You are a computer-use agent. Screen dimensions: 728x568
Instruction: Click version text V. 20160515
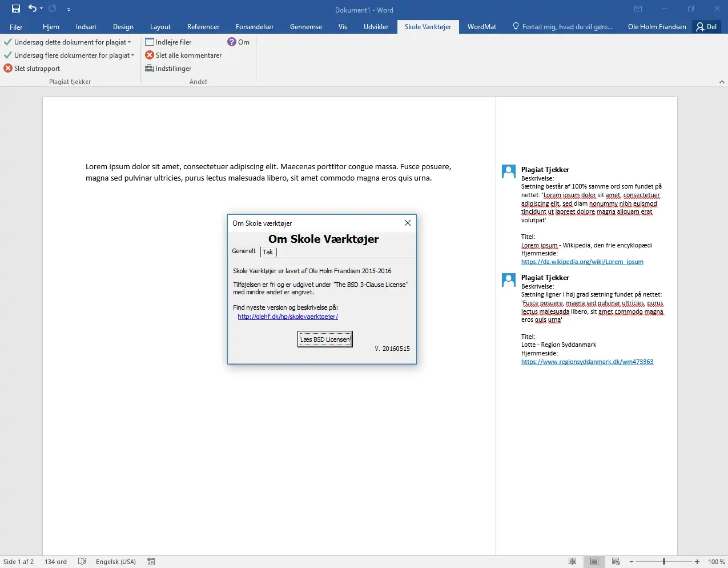click(x=392, y=349)
